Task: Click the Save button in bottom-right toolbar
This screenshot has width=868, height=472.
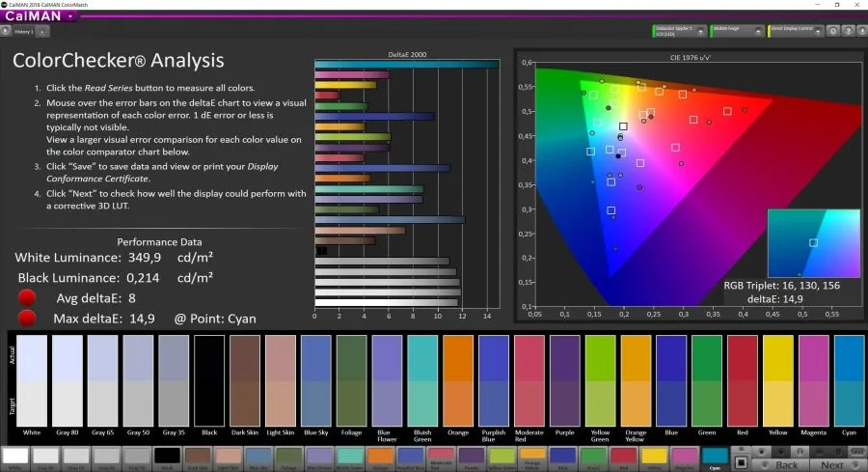Action: [x=855, y=451]
